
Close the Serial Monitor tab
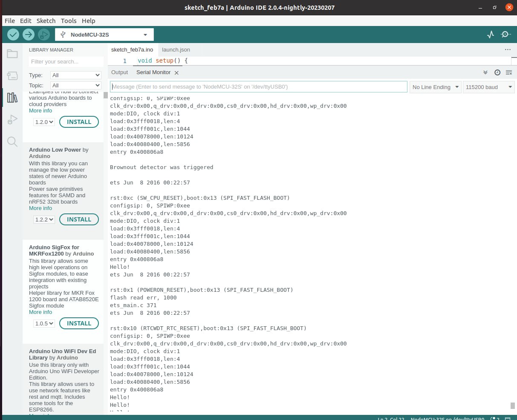(176, 73)
